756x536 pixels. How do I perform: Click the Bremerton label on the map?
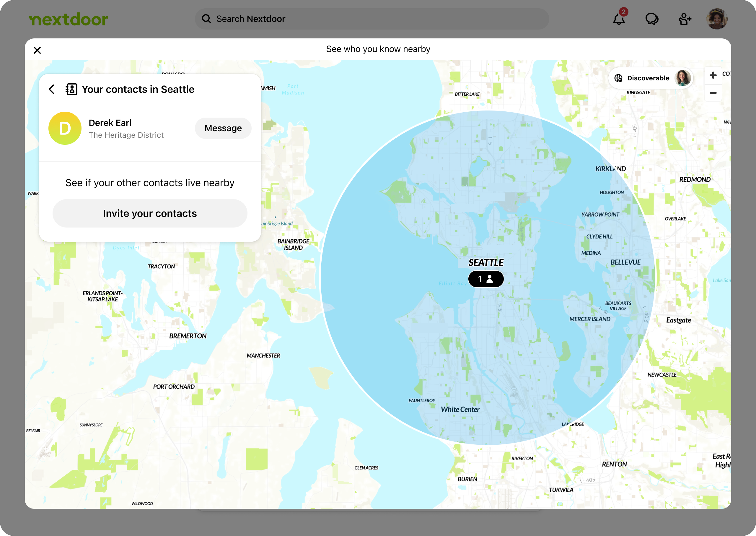[x=188, y=336]
